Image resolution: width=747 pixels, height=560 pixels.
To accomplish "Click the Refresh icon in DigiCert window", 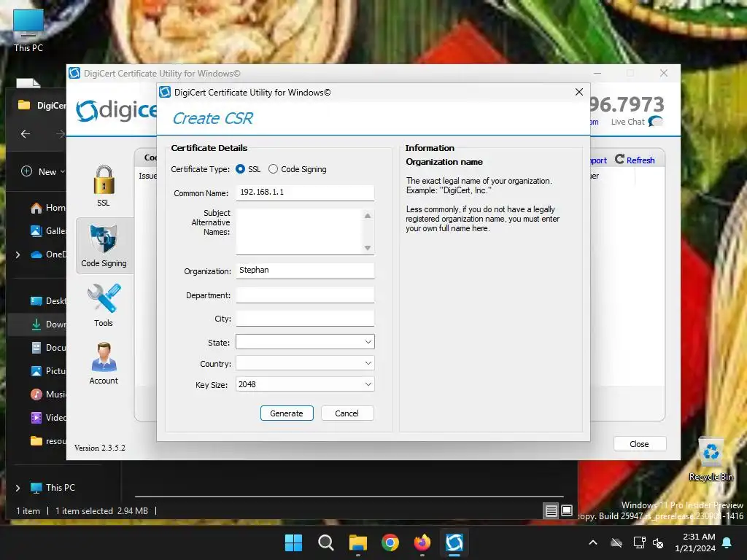I will [x=619, y=160].
